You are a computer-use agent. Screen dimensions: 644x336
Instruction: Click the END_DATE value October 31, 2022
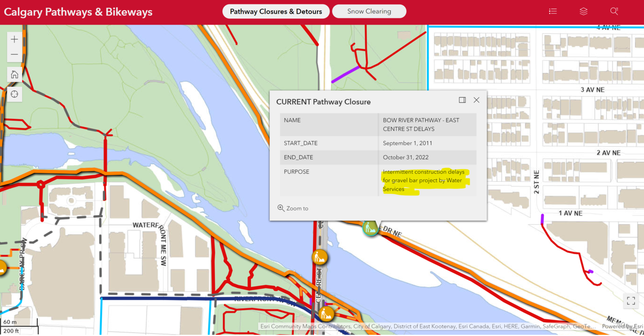406,157
